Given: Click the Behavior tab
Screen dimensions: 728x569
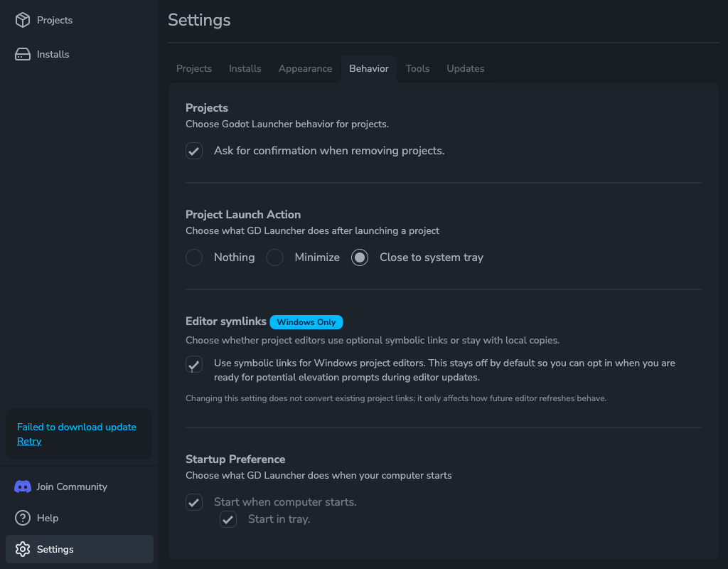Looking at the screenshot, I should (x=369, y=68).
